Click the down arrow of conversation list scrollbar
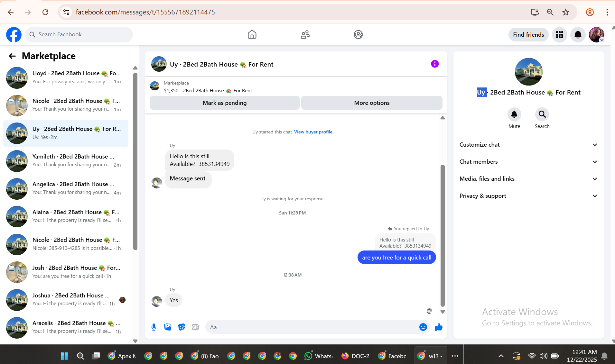615x364 pixels. coord(135,341)
